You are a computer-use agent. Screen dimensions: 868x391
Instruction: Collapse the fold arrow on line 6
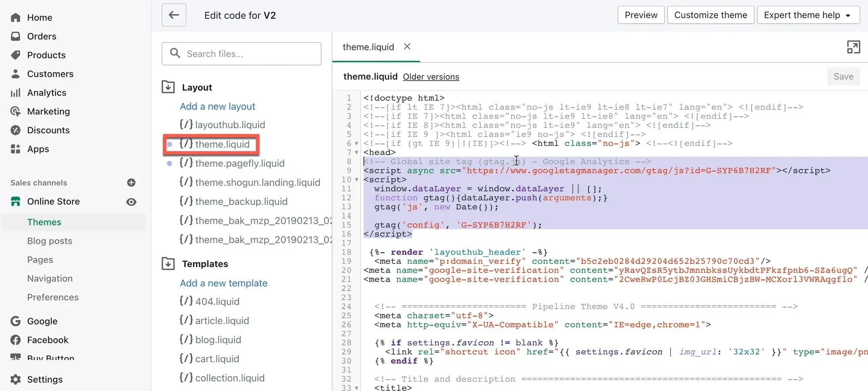coord(356,144)
